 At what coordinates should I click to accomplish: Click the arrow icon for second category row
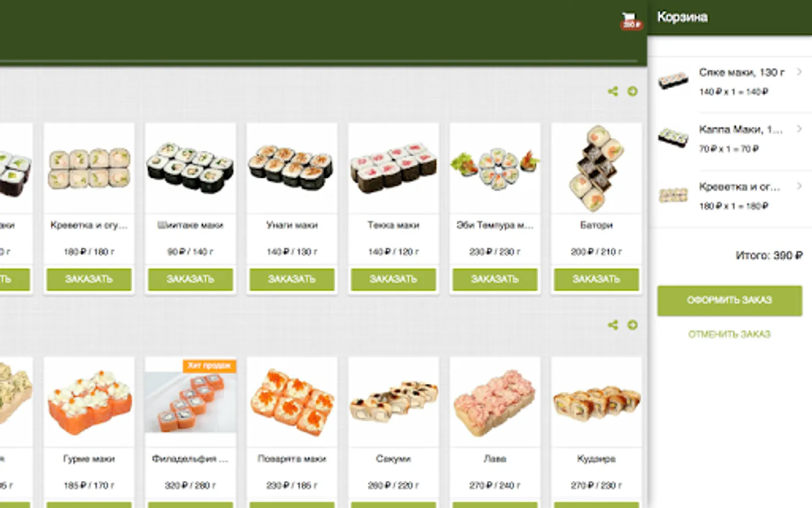[x=633, y=325]
